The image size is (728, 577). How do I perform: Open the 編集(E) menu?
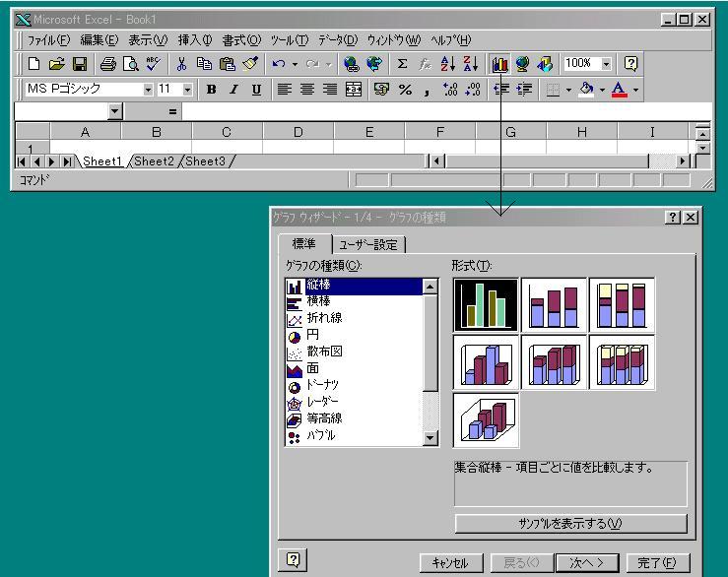point(99,40)
